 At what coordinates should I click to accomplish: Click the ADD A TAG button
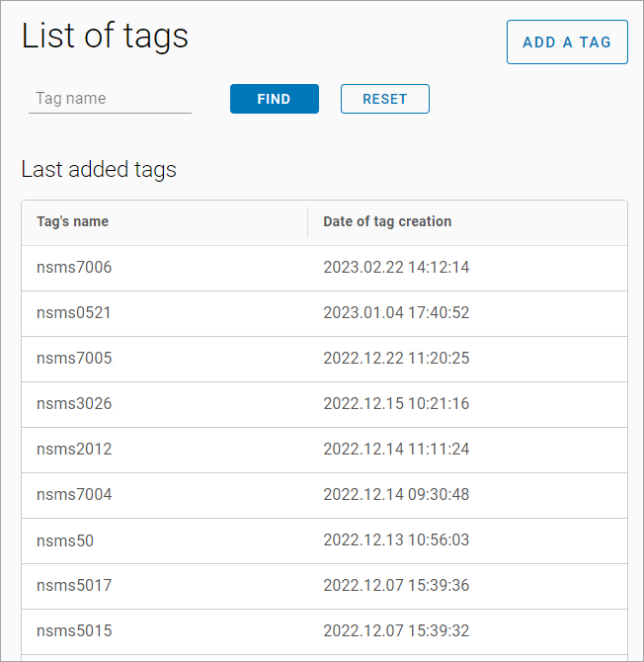pos(567,42)
